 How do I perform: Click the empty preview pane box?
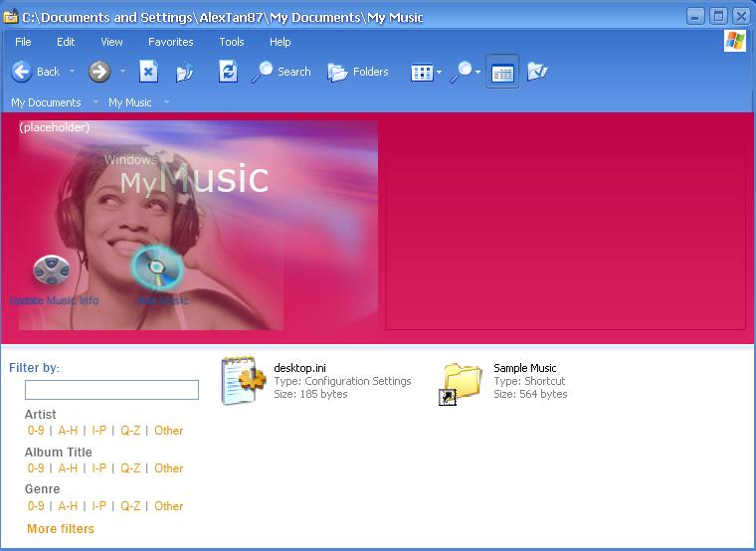pyautogui.click(x=566, y=225)
